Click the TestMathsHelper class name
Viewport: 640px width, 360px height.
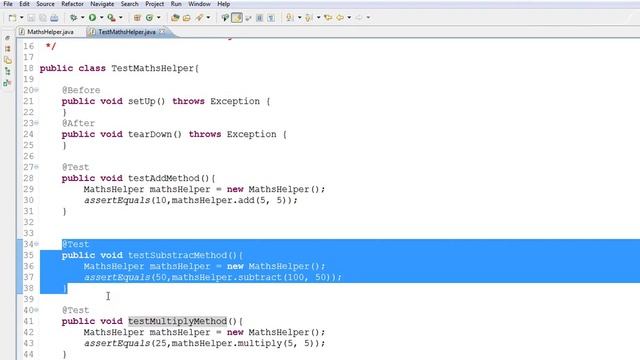coord(153,68)
